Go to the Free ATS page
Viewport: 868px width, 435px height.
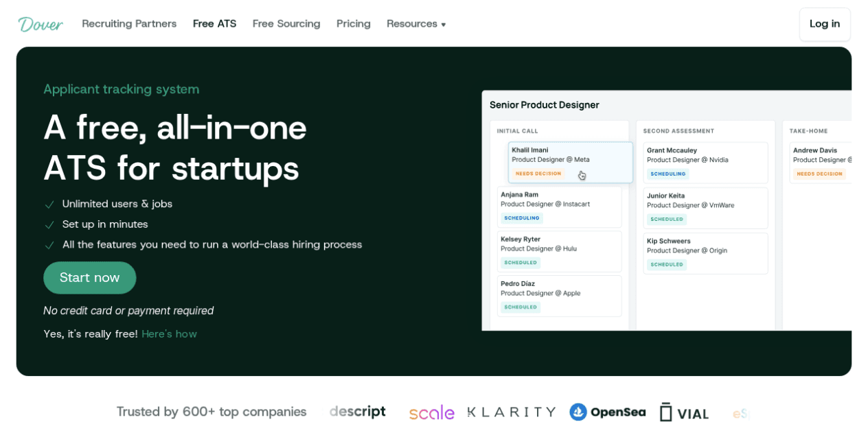[x=214, y=24]
